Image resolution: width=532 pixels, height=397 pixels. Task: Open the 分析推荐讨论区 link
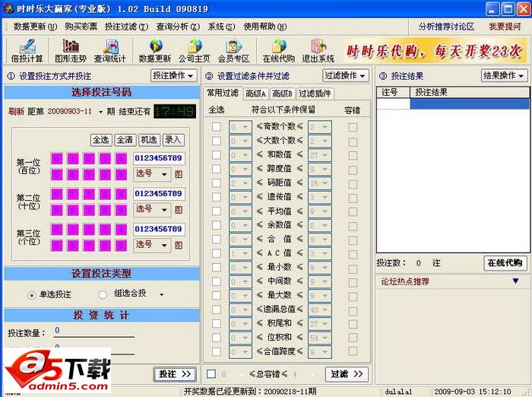(446, 27)
